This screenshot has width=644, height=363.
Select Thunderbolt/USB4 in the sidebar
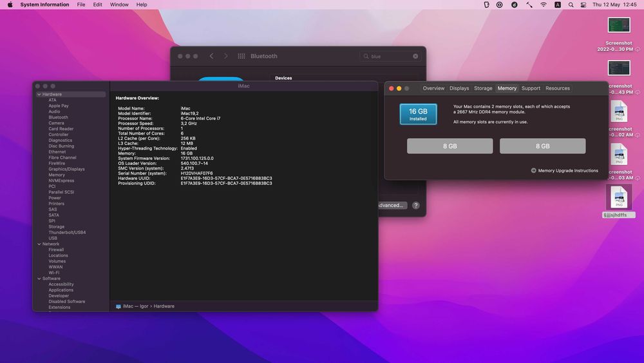pos(67,232)
